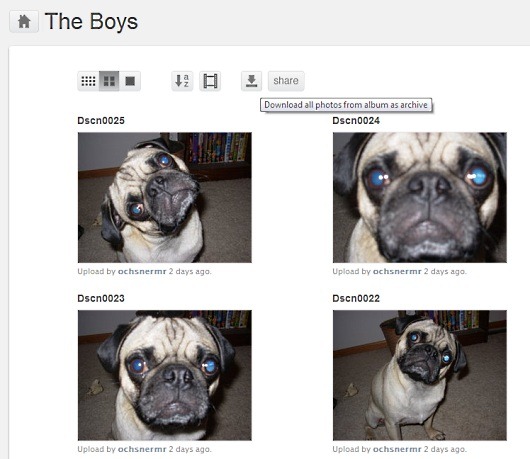Download album archive via download icon
Viewport: 530px width, 459px height.
[x=251, y=81]
